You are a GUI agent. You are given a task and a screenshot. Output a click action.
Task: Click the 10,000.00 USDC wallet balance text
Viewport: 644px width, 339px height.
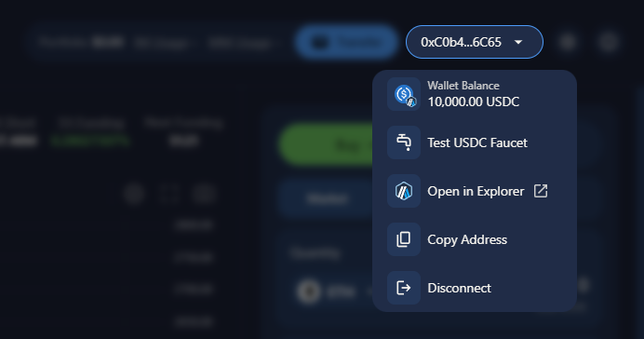coord(473,102)
